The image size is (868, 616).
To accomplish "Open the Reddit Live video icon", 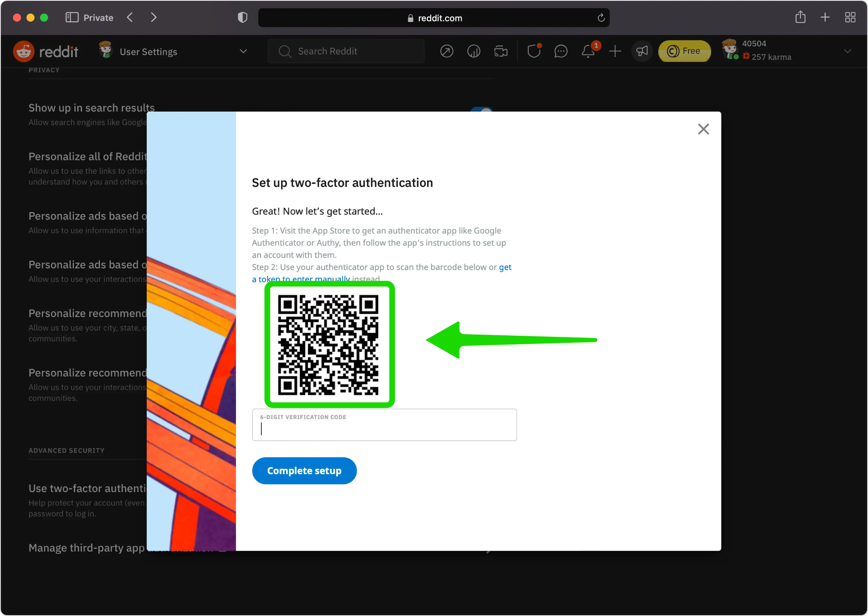I will (x=501, y=51).
